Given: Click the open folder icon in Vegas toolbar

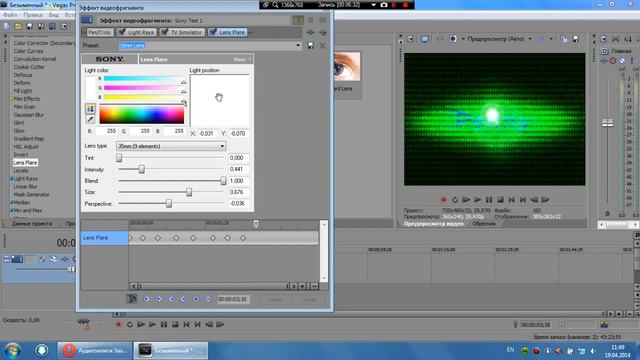Looking at the screenshot, I should (x=18, y=27).
